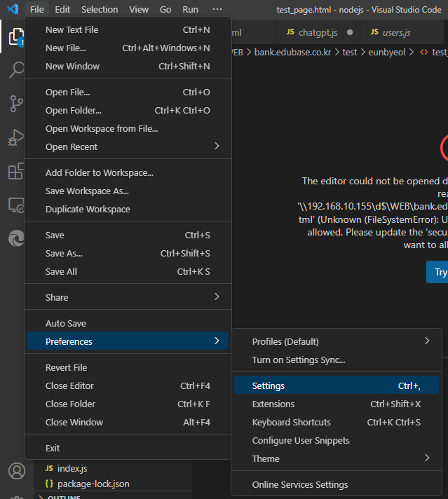Click test breadcrumb segment
This screenshot has height=499, width=448.
[x=350, y=52]
